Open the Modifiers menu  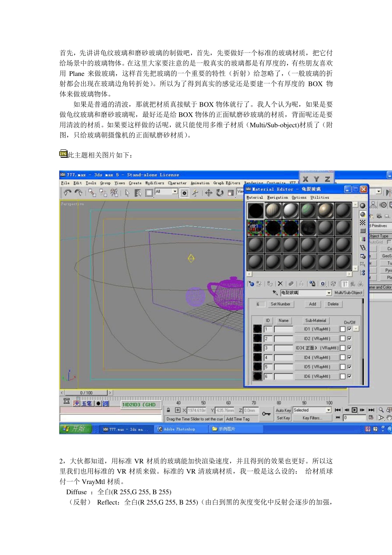[155, 183]
